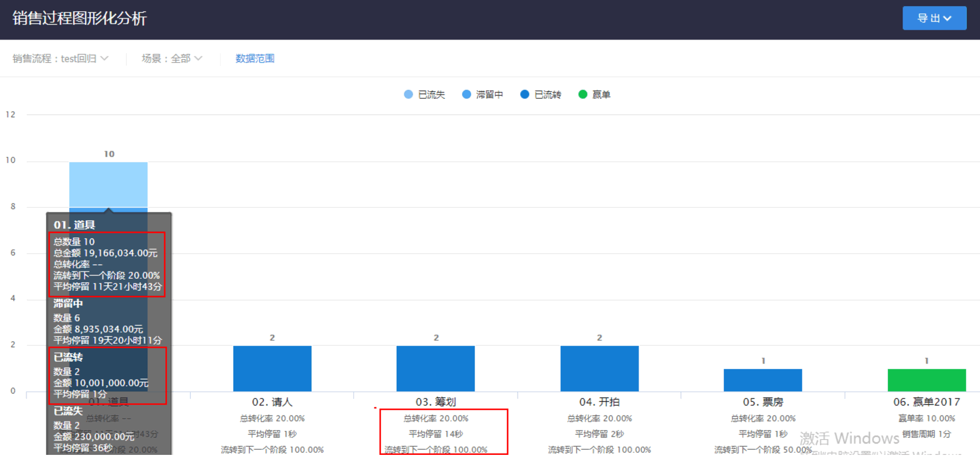Click the 04. 开拍 stage label
The image size is (980, 460).
(599, 402)
